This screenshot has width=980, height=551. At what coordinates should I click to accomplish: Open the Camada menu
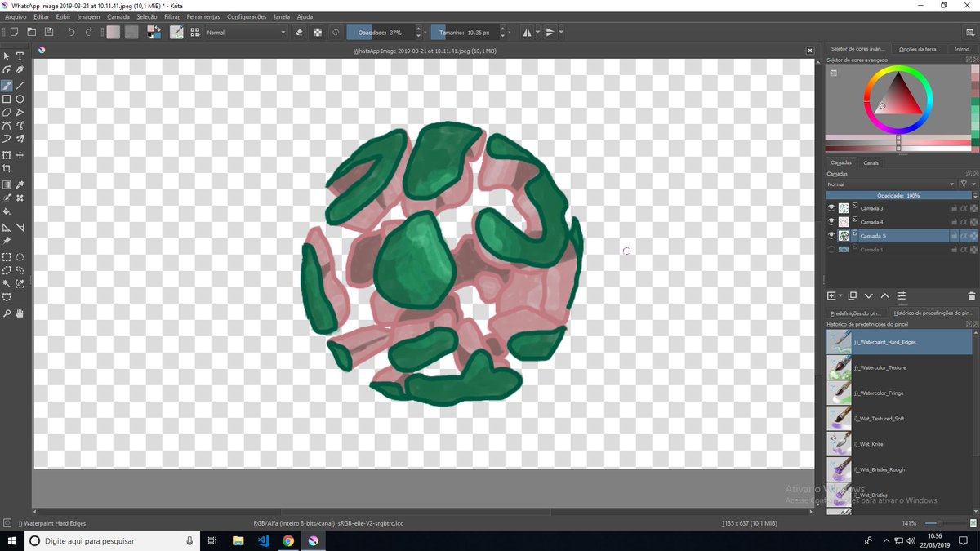coord(118,16)
